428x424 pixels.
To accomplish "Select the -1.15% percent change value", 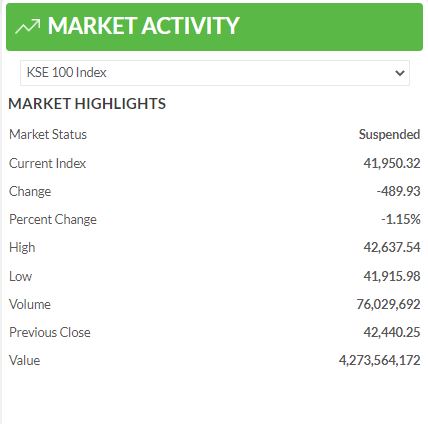I will [401, 219].
